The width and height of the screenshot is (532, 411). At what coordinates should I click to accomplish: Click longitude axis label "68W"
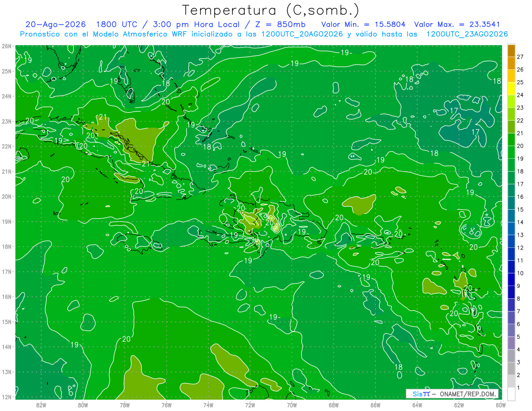(334, 405)
